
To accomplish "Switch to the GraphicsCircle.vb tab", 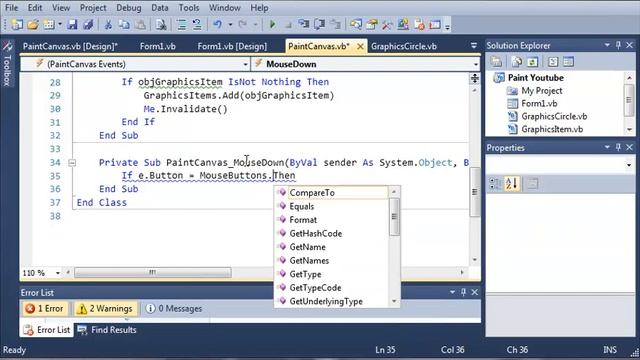I will pos(404,46).
